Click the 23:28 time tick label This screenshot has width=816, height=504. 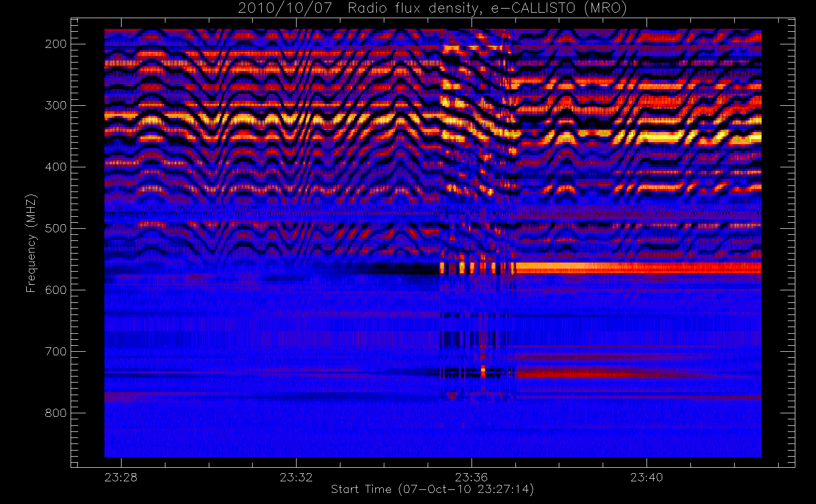coord(121,477)
